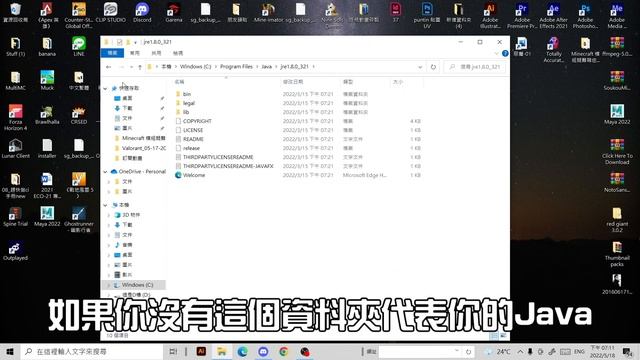
Task: Open the Brawlhalla desktop shortcut
Action: tap(47, 114)
